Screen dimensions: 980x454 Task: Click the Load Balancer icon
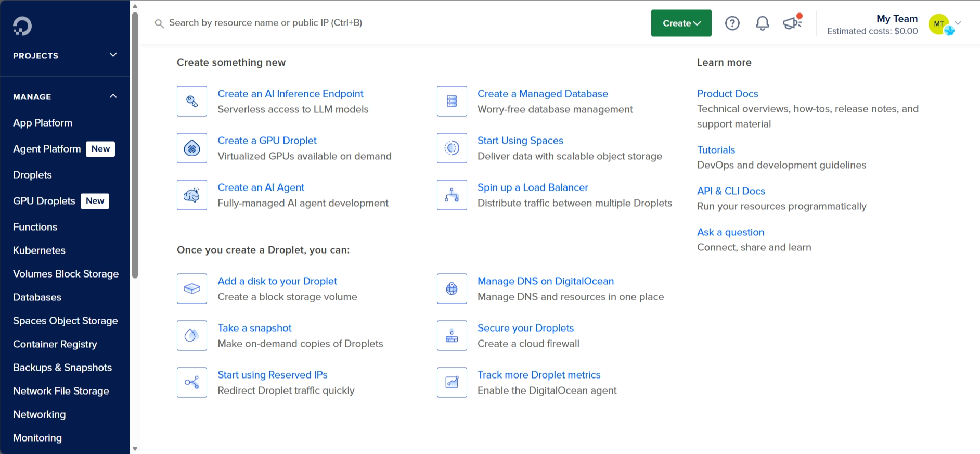click(452, 195)
